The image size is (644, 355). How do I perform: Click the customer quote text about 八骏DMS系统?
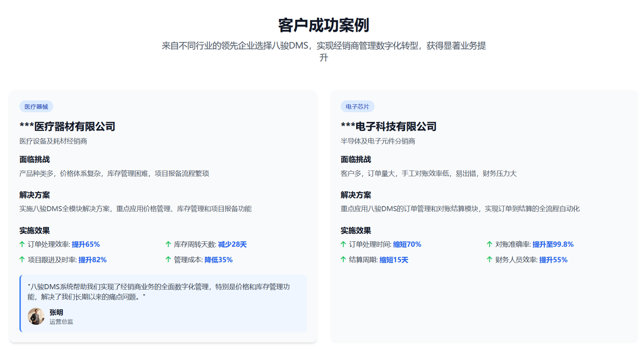coord(158,292)
